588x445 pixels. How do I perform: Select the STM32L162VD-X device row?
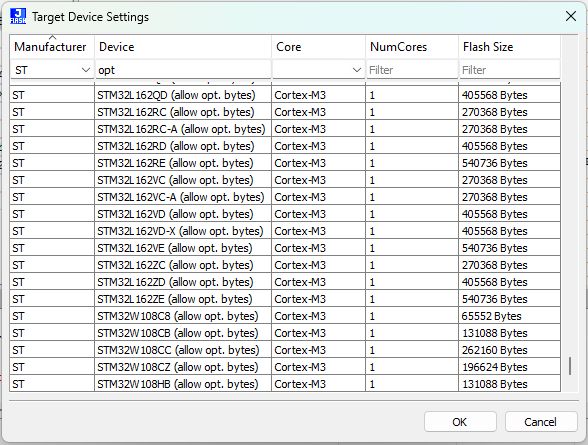(285, 231)
